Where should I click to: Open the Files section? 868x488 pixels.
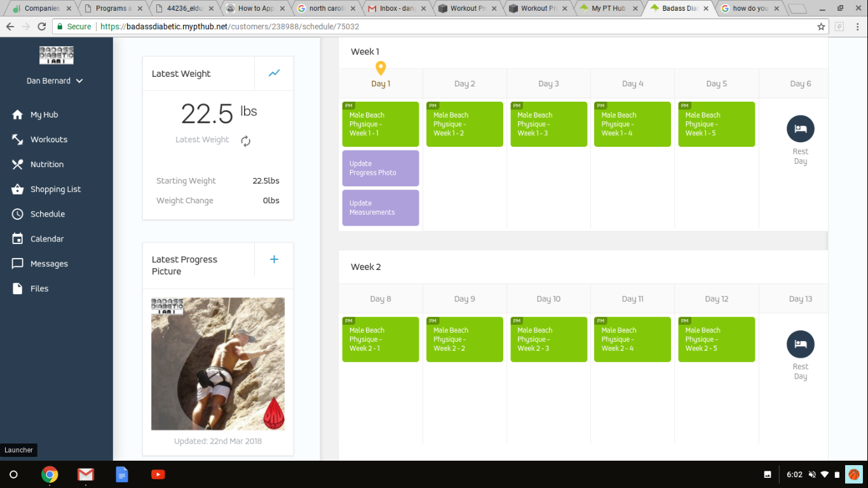pyautogui.click(x=39, y=288)
